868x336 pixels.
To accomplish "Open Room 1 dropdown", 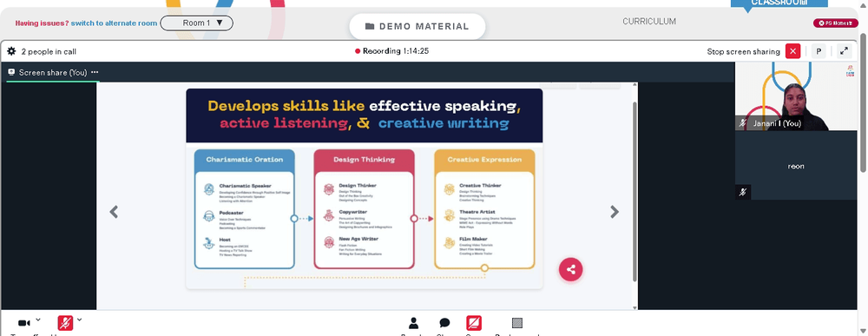I will coord(196,23).
